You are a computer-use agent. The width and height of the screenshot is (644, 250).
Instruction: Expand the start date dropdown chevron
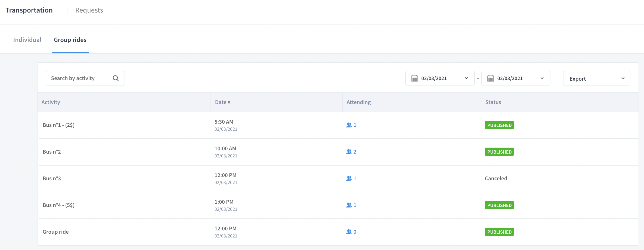466,78
